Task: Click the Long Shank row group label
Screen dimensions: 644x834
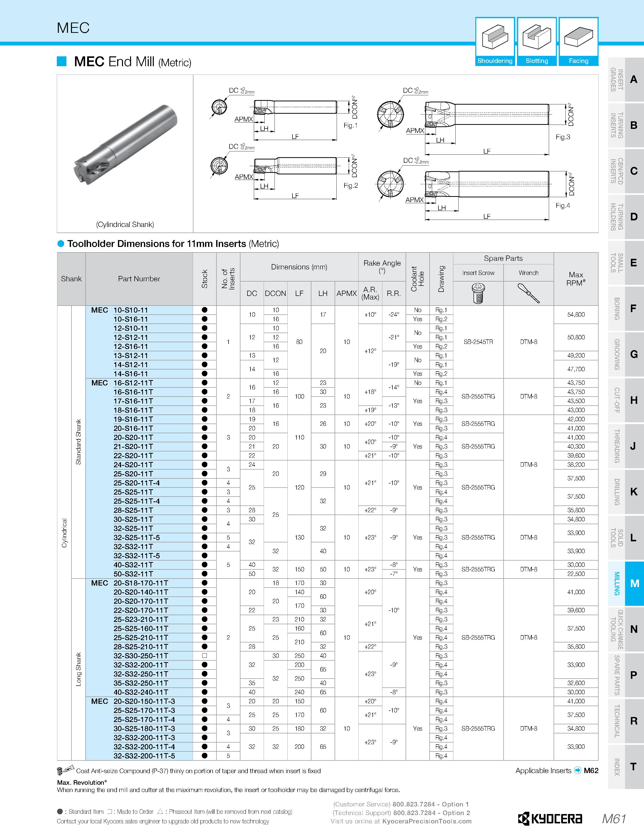Action: click(x=79, y=669)
